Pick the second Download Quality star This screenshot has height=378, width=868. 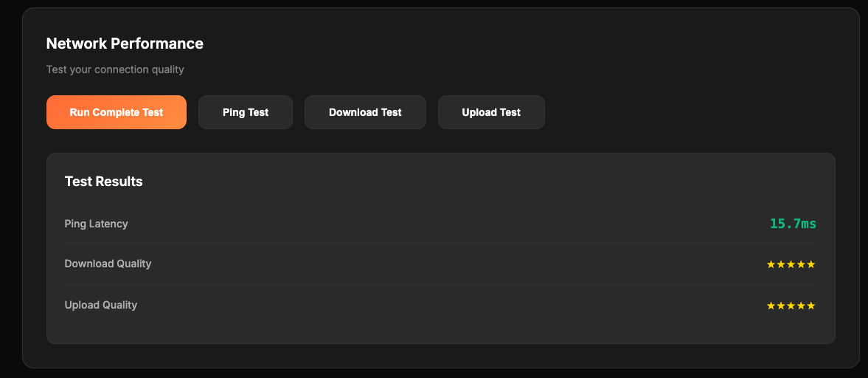pos(781,264)
